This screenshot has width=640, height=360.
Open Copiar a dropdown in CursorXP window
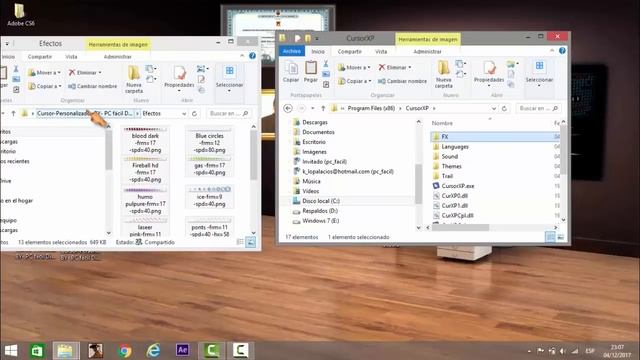point(354,81)
